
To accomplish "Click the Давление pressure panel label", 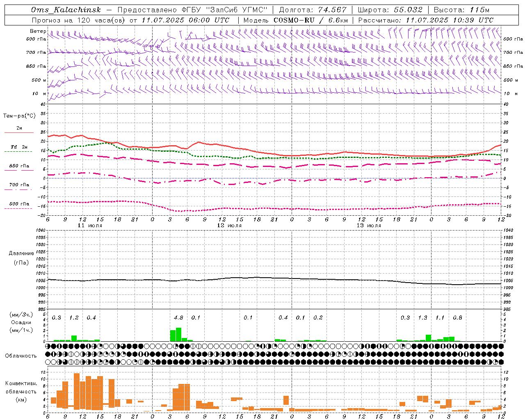I will tap(21, 253).
